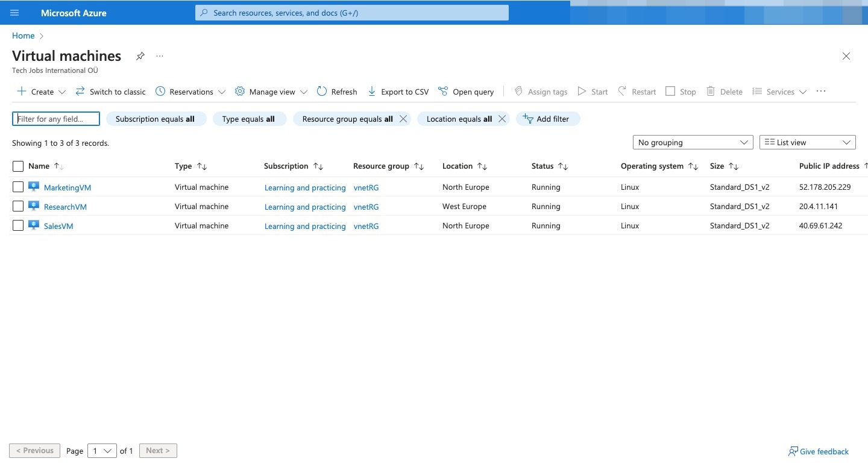Open the hamburger portal menu
The image size is (868, 470).
[14, 13]
